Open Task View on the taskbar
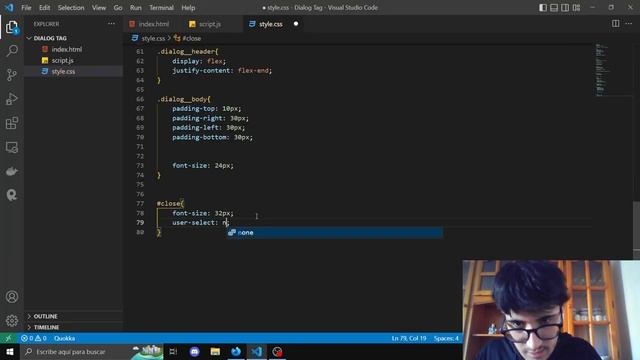640x360 pixels. [x=173, y=351]
